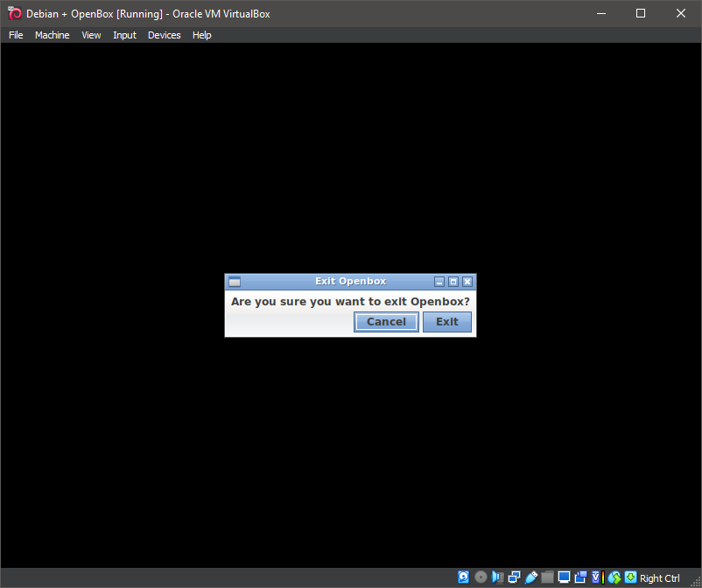Click the mouse integration indicator icon
The height and width of the screenshot is (588, 702).
(x=614, y=577)
